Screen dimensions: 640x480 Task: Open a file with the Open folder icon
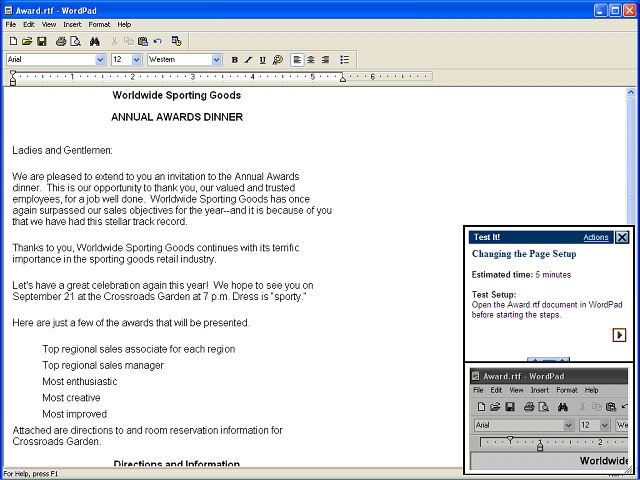27,41
